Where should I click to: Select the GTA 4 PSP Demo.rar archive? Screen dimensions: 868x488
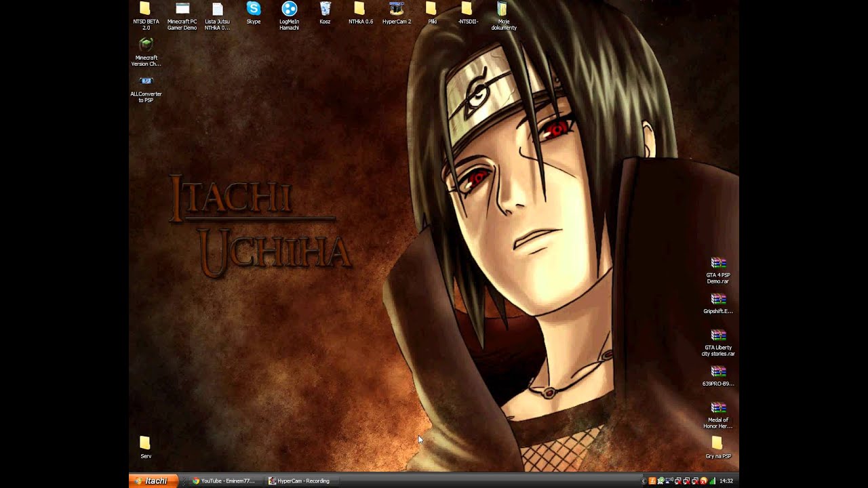pyautogui.click(x=718, y=270)
